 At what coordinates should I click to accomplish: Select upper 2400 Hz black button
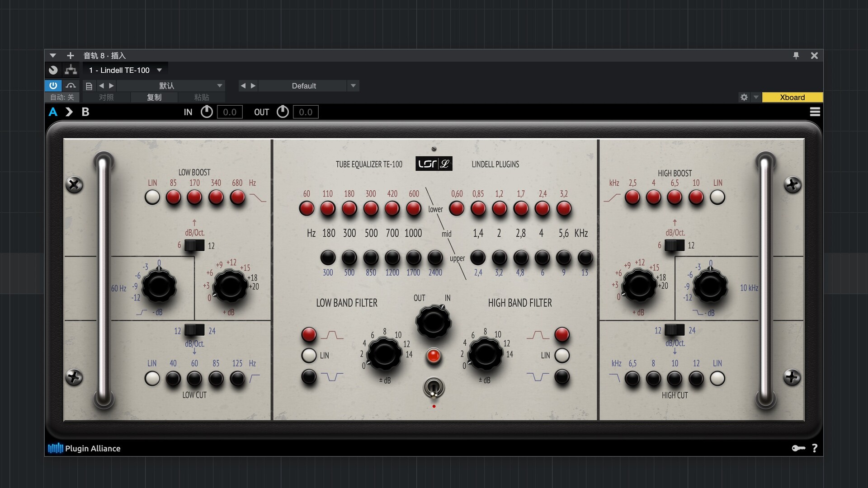[435, 258]
